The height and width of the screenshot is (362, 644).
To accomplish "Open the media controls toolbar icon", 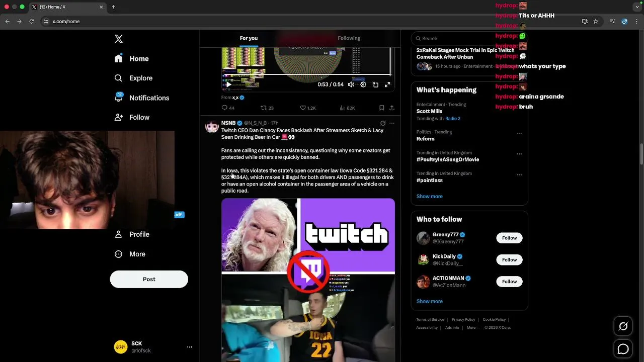I will point(612,22).
